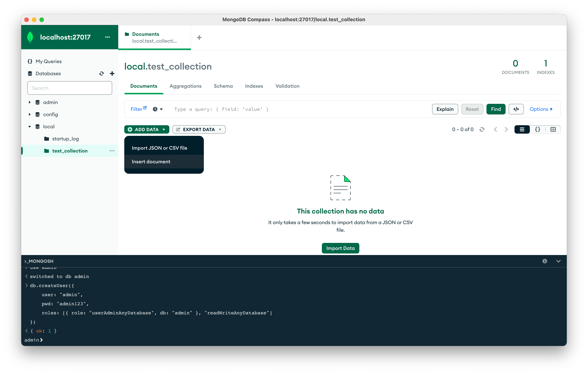Screen dimensions: 588x374
Task: Expand the admin database tree
Action: (x=30, y=102)
